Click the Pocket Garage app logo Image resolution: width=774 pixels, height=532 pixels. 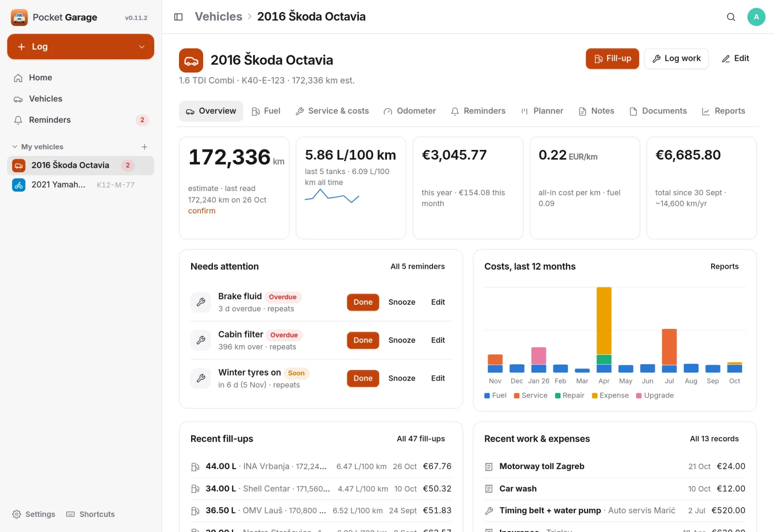[x=19, y=17]
